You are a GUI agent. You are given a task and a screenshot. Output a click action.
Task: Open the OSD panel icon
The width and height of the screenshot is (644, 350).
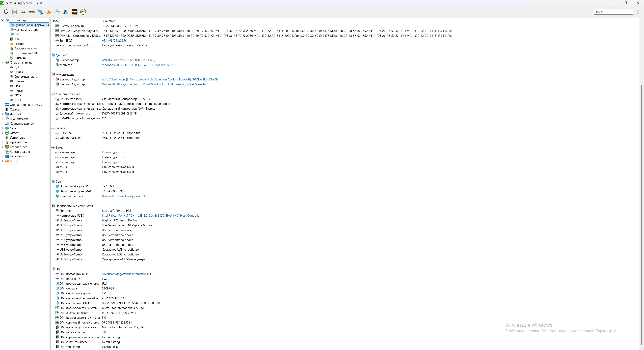74,12
